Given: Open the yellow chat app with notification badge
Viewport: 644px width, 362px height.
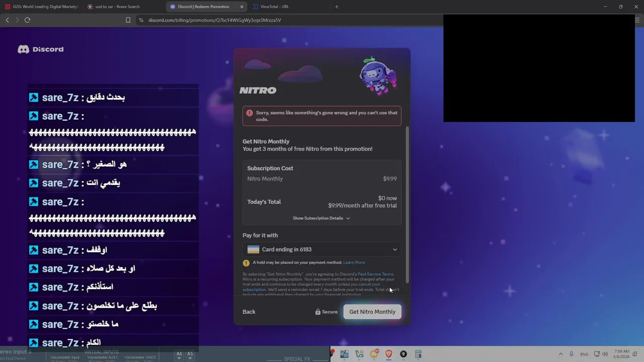Looking at the screenshot, I should (x=374, y=354).
